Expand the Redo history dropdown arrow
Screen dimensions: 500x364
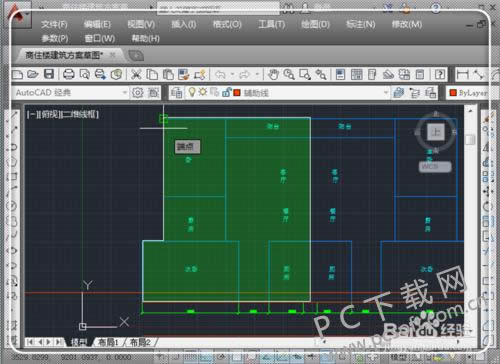point(257,74)
